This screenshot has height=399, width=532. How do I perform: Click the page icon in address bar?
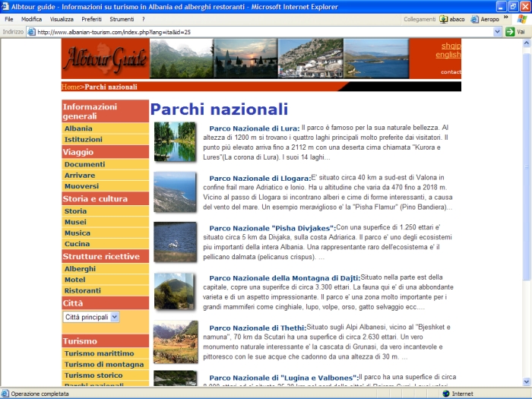pos(32,32)
